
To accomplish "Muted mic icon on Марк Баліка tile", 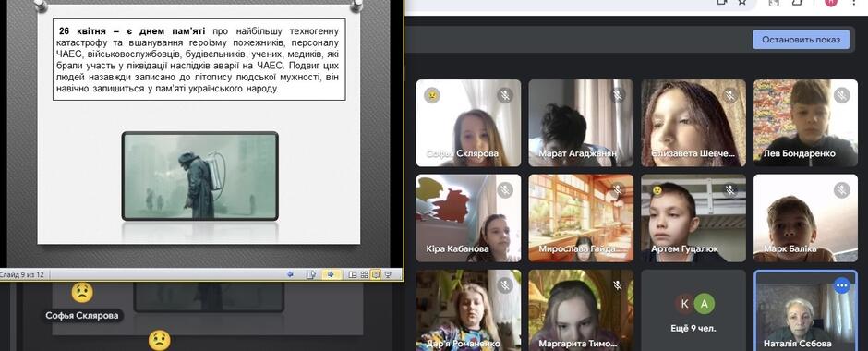I will pyautogui.click(x=842, y=190).
